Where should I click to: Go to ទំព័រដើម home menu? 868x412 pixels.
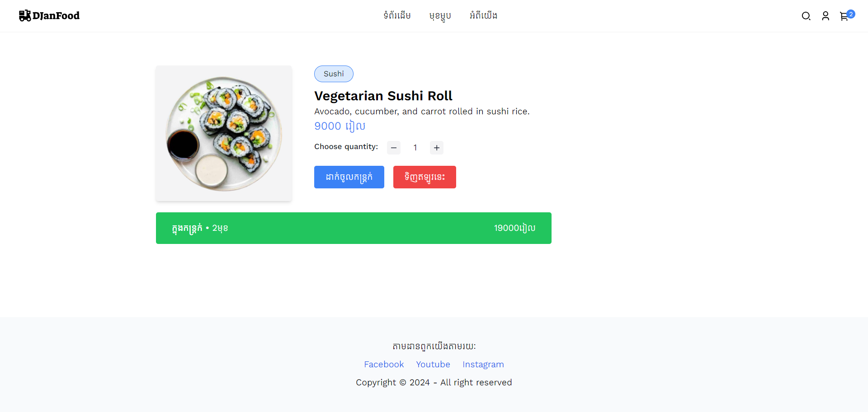397,16
